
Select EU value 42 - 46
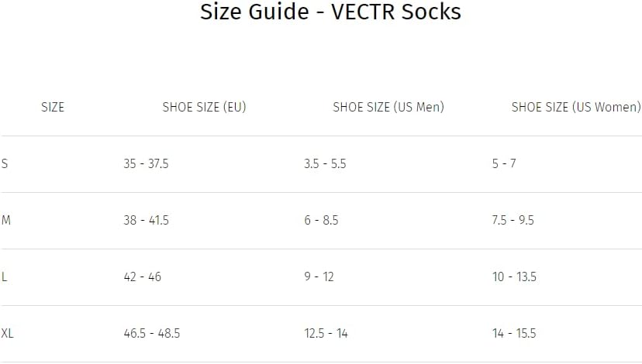click(143, 276)
